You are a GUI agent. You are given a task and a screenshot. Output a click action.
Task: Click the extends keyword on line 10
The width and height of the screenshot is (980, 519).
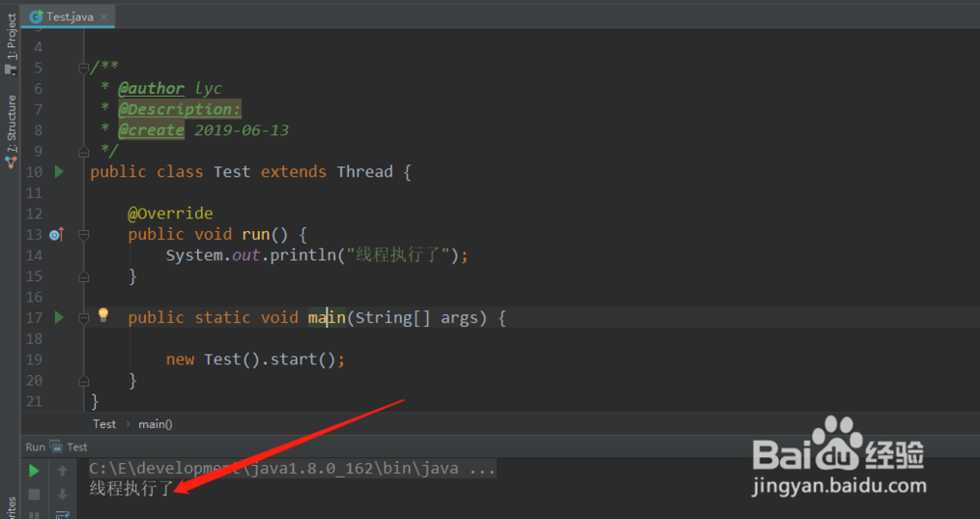pos(293,171)
